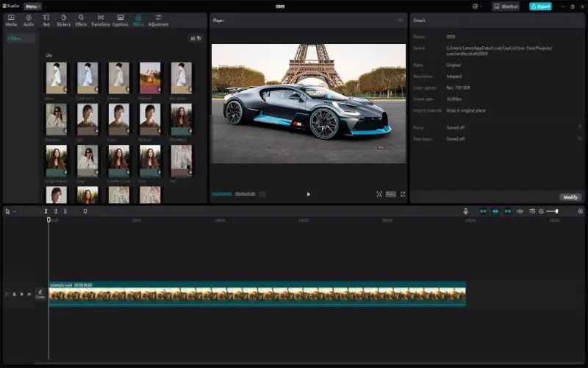Play the video preview

click(308, 194)
